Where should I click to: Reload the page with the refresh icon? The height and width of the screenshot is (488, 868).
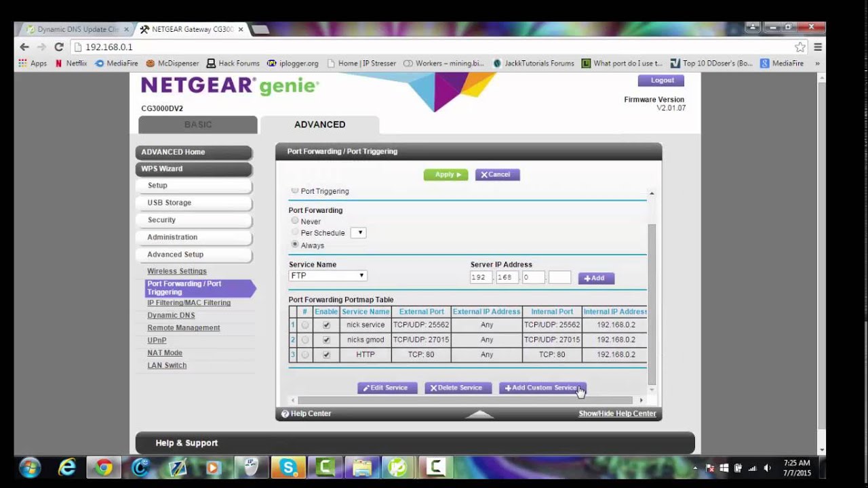[59, 47]
